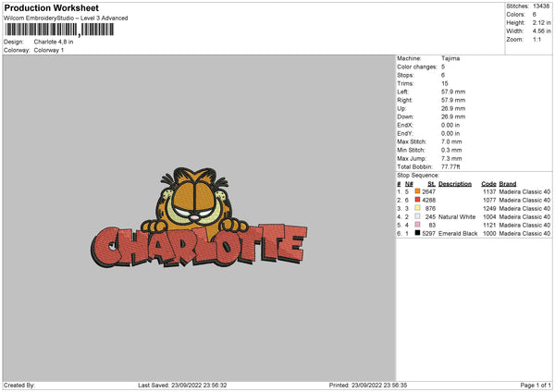The image size is (555, 392).
Task: Click the Wilcom EmbroideryStudio Level 3 Advanced text
Action: pos(66,18)
